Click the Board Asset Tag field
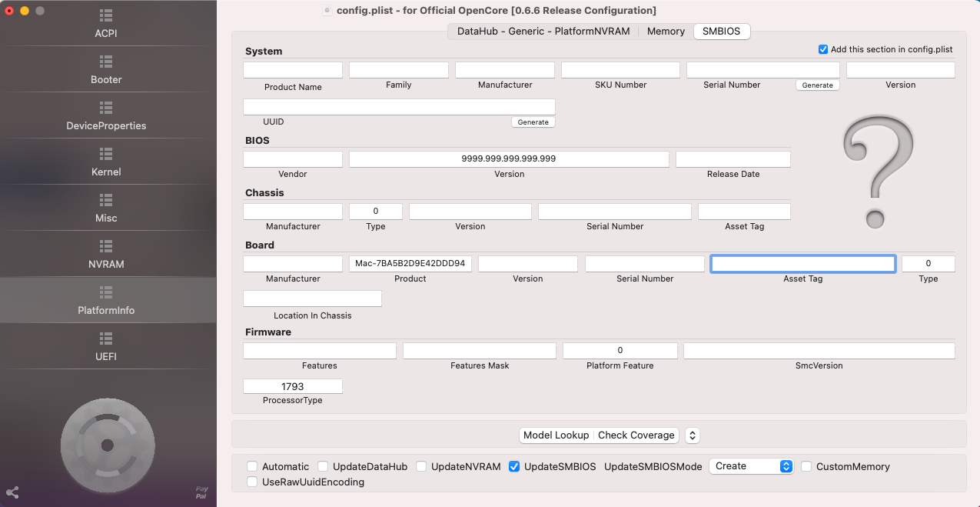980x507 pixels. [x=803, y=264]
